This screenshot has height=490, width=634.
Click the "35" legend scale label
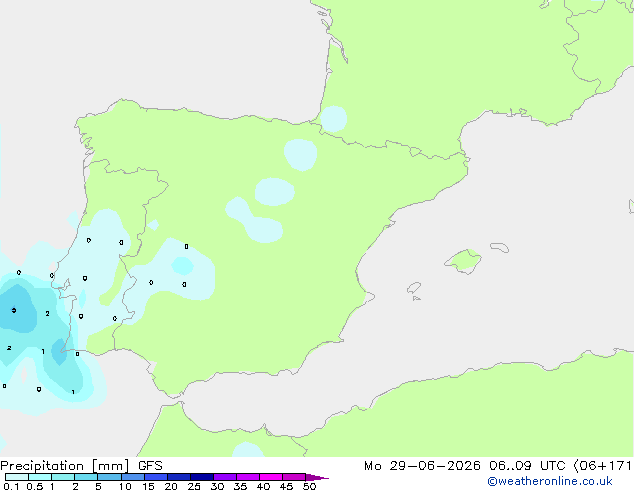click(x=240, y=486)
